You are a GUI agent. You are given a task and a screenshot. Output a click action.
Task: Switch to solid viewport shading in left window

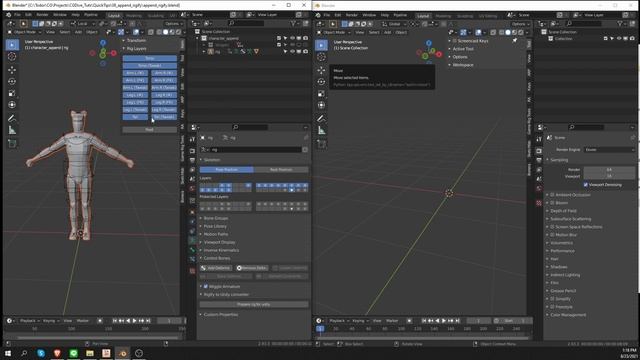point(165,32)
